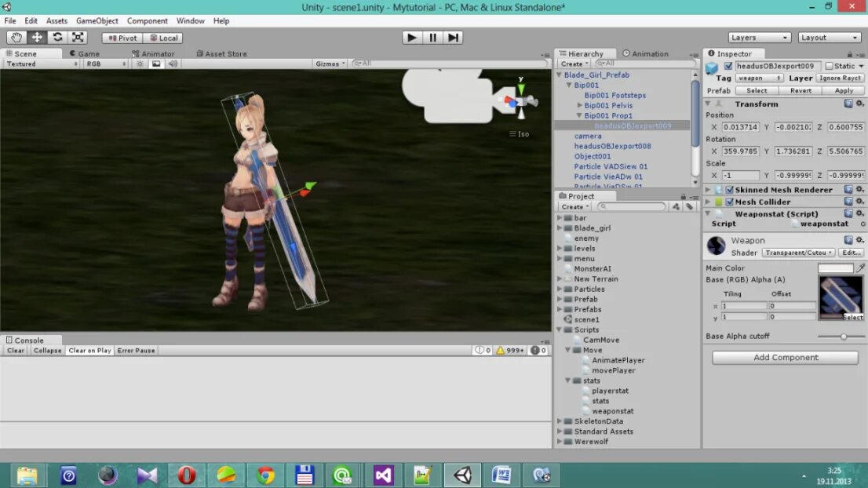Disable the Skinned Mesh Renderer checkbox
Screen dimensions: 868x488
pyautogui.click(x=730, y=190)
